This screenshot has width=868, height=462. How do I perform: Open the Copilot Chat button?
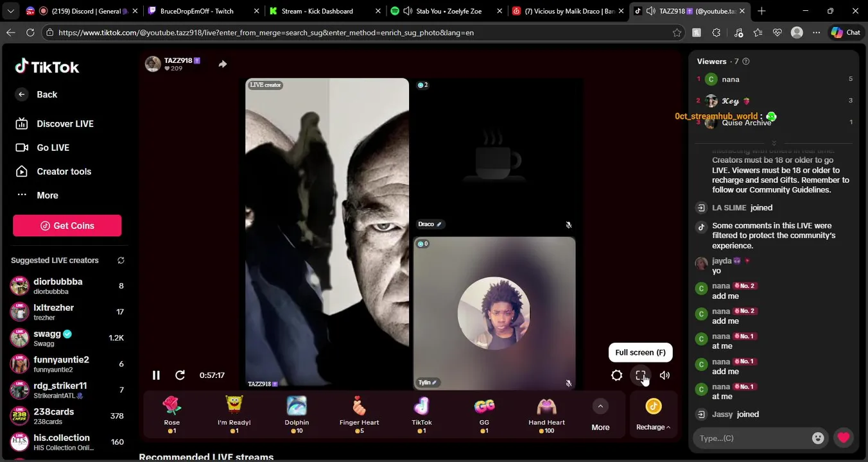pyautogui.click(x=845, y=32)
